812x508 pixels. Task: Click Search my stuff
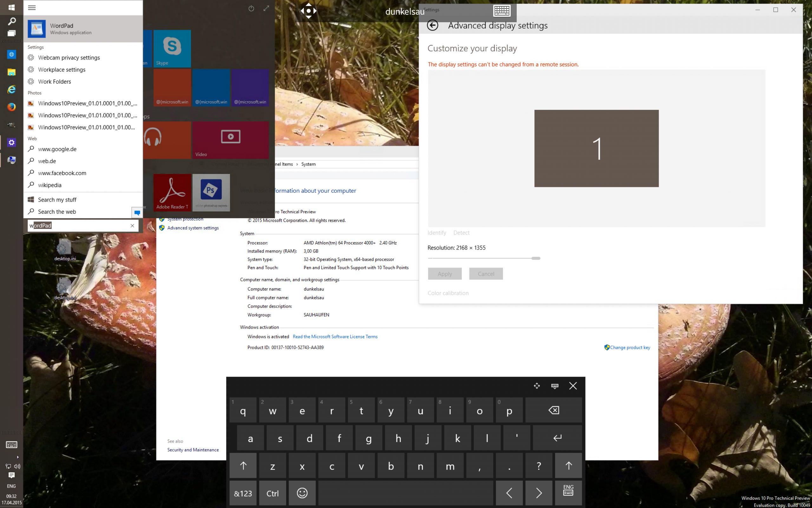tap(83, 200)
